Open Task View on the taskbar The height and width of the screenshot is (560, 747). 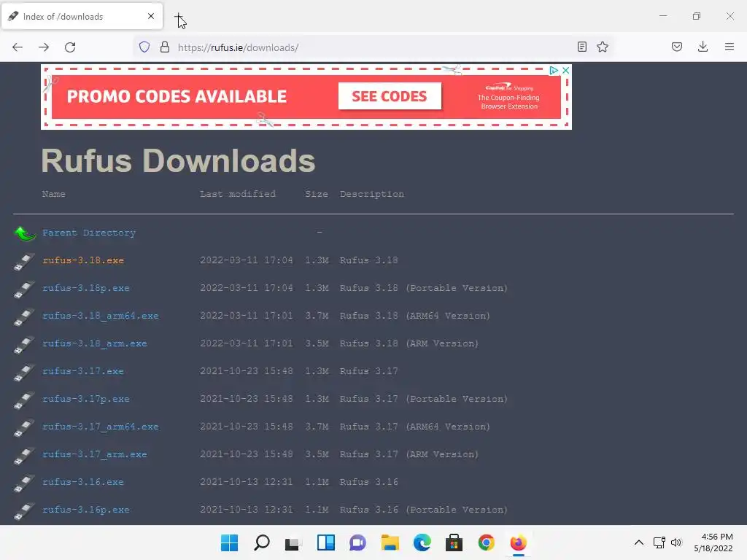[293, 542]
